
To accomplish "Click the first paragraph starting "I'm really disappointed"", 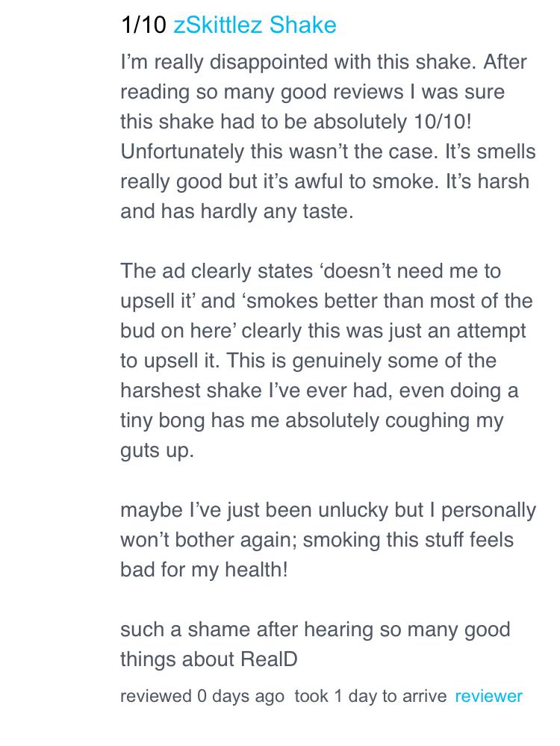I will [x=327, y=136].
